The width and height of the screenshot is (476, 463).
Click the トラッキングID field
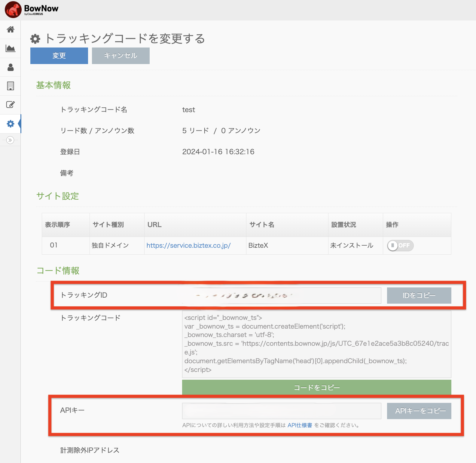click(282, 296)
